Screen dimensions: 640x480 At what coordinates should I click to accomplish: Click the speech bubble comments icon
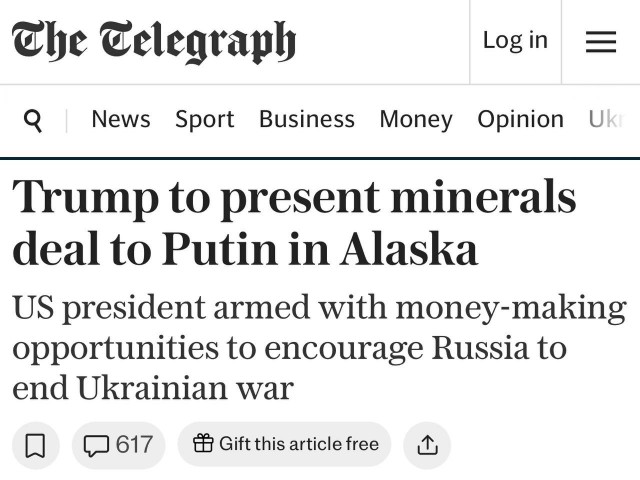tap(97, 445)
